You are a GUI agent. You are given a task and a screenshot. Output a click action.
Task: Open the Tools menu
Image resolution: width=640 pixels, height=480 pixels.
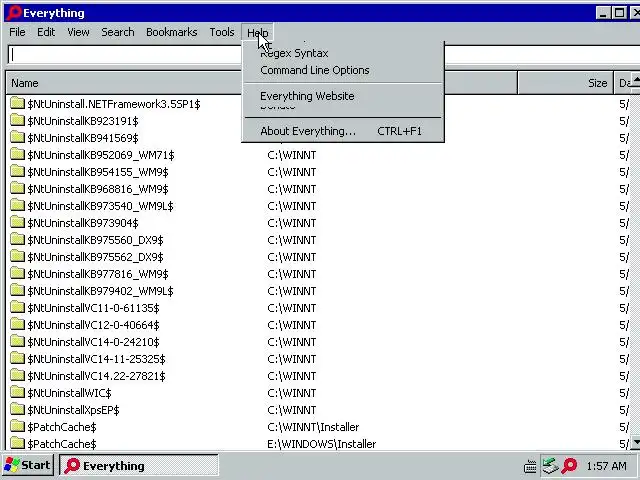coord(222,32)
